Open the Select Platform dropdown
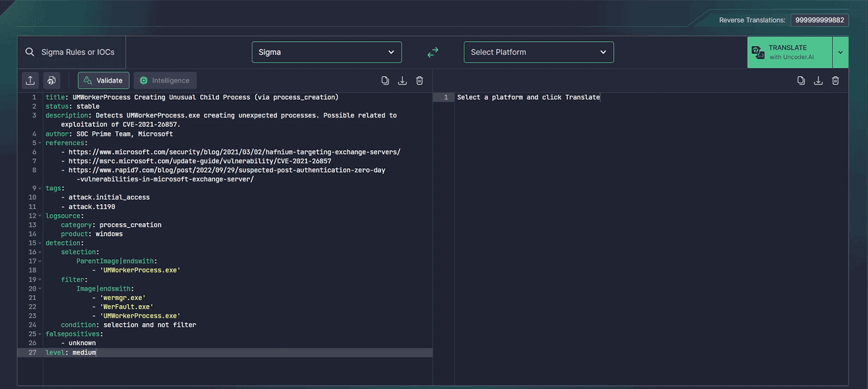The width and height of the screenshot is (868, 389). [x=538, y=52]
